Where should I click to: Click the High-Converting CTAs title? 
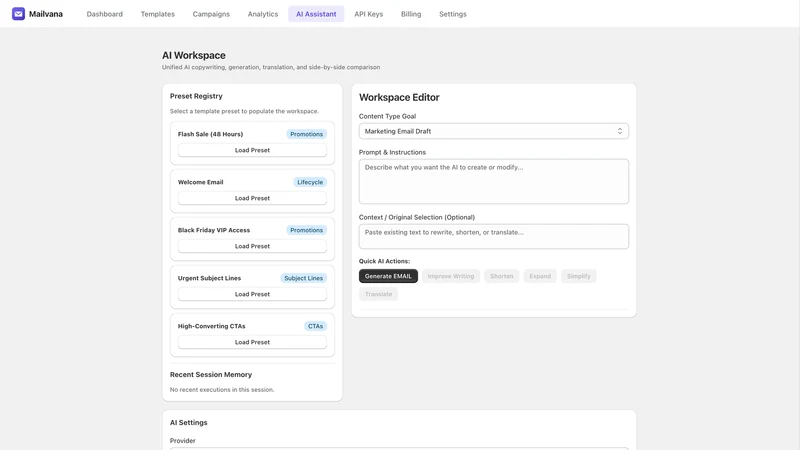click(x=212, y=326)
